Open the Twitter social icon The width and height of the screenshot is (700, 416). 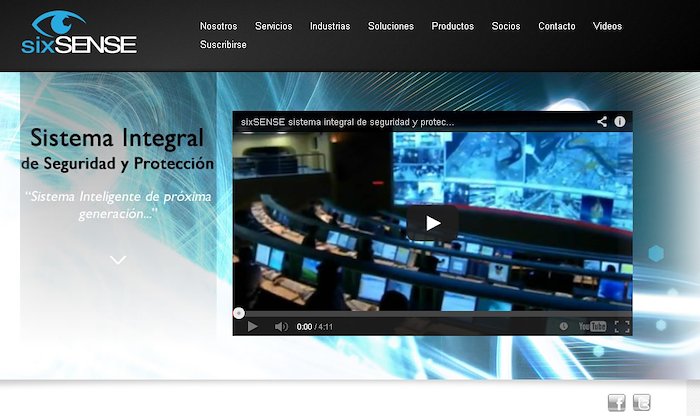tap(642, 403)
